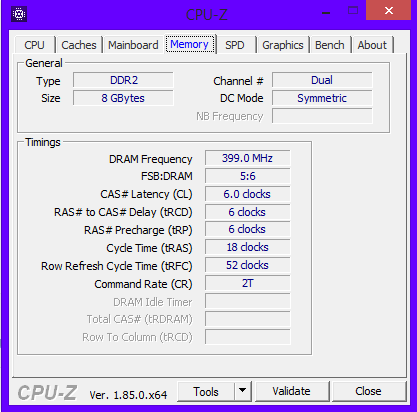Screen dimensions: 417x412
Task: Click the Channel # label
Action: coord(238,81)
